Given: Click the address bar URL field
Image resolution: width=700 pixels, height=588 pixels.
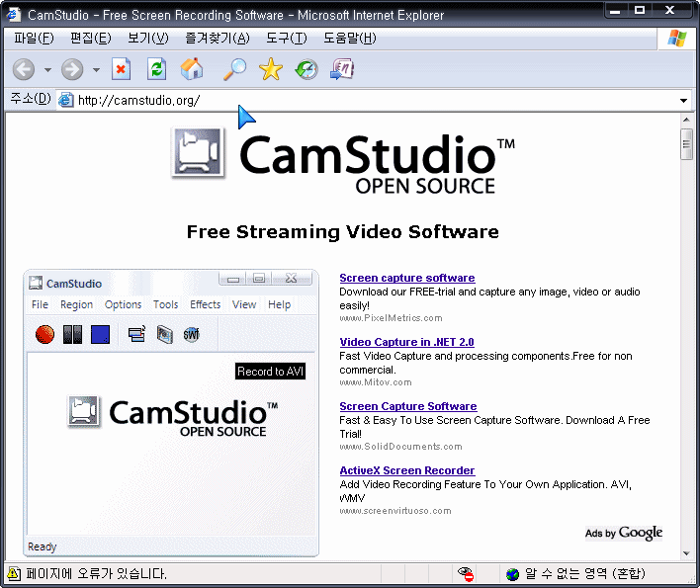Looking at the screenshot, I should point(375,101).
